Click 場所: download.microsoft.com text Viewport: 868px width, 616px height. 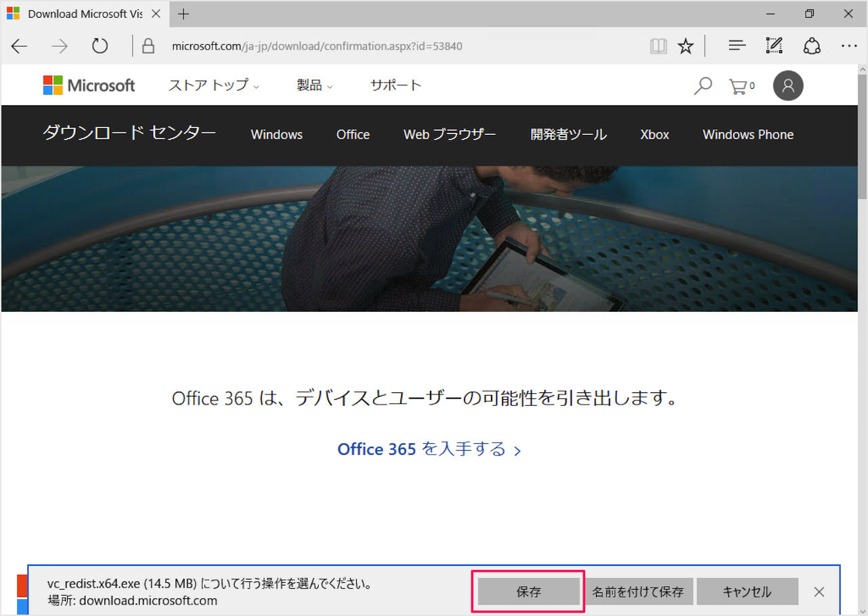coord(132,600)
